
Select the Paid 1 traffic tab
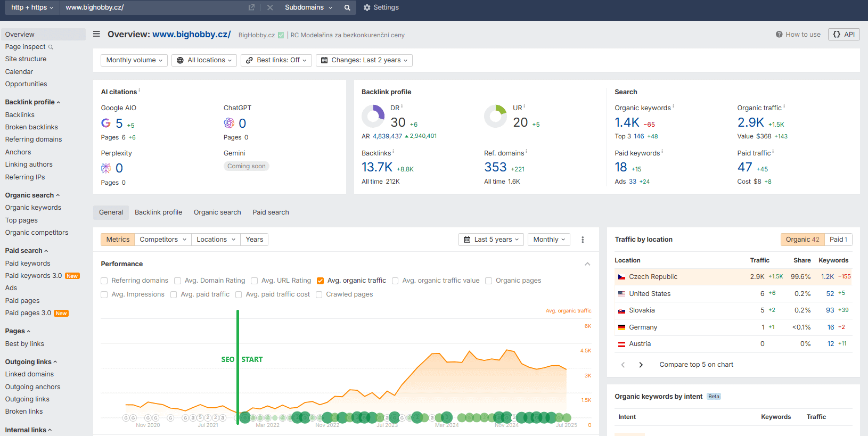(x=838, y=240)
